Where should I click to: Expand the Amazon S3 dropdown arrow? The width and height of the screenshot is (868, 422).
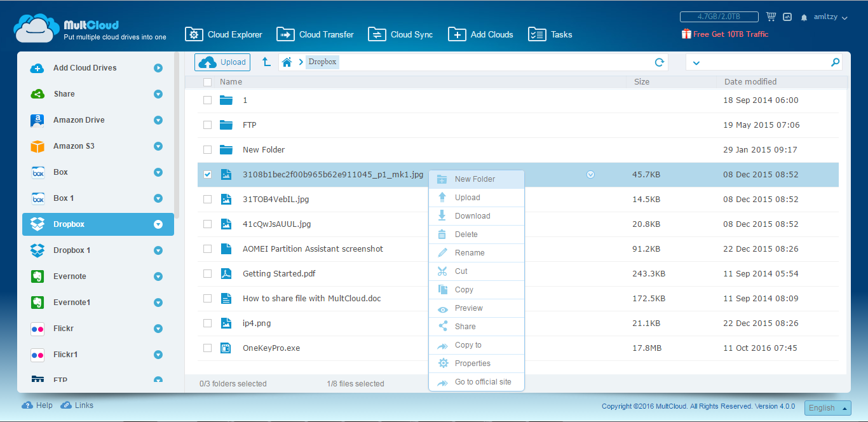(x=158, y=146)
